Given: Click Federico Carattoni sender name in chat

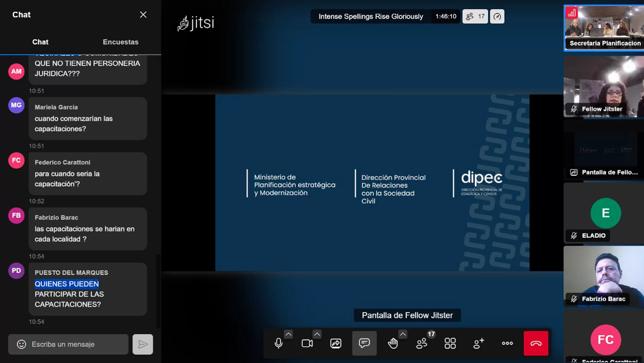Looking at the screenshot, I should pos(62,162).
